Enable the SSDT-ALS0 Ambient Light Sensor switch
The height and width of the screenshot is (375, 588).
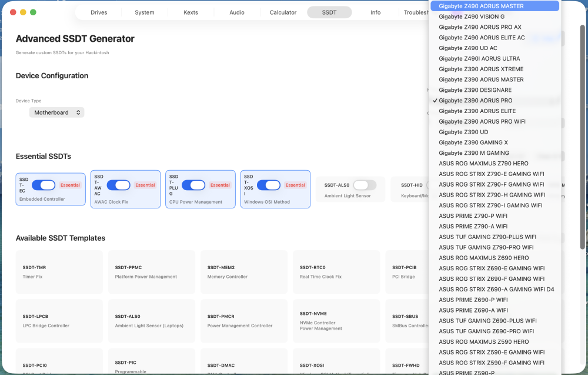point(365,185)
